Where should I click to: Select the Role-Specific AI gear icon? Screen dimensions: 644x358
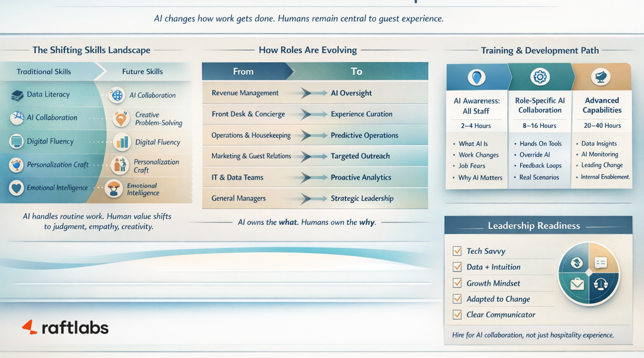540,77
